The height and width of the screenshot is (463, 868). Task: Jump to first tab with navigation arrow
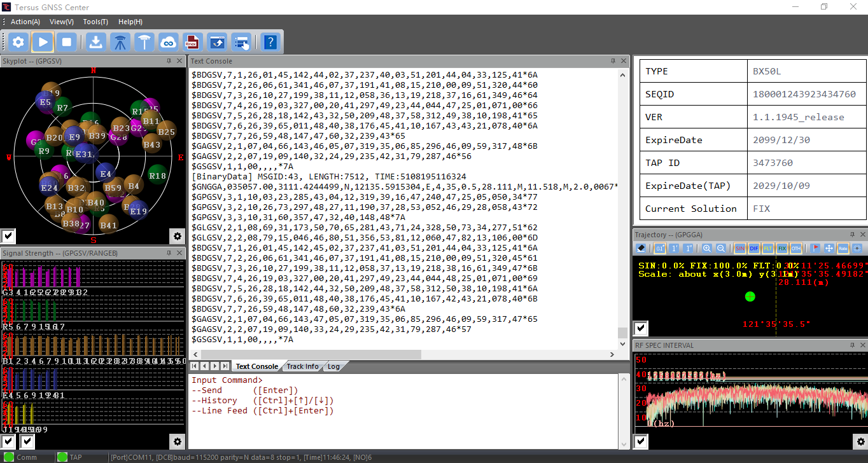195,366
